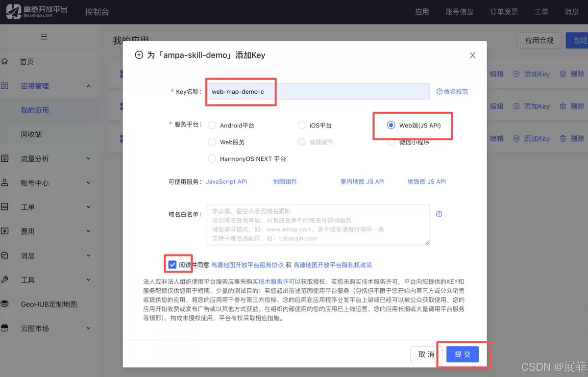
Task: Click the trash icon in the first app row
Action: pyautogui.click(x=563, y=74)
